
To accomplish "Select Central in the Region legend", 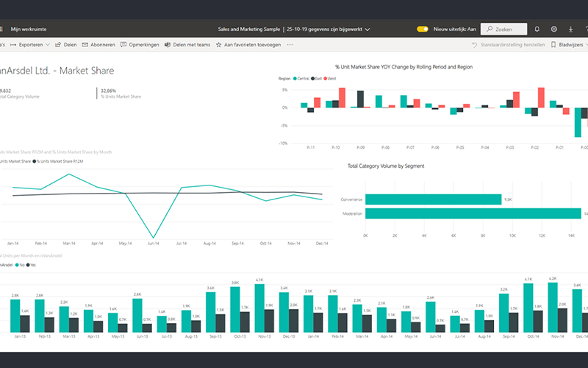I will point(301,79).
